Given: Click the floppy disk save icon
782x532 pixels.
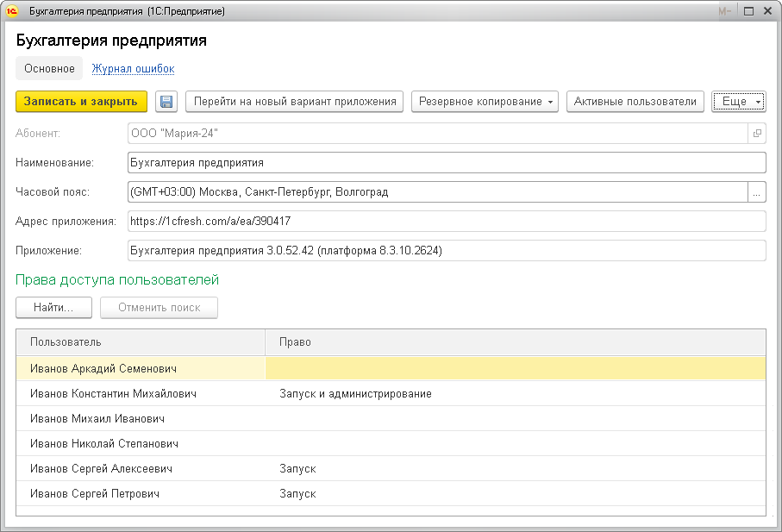Looking at the screenshot, I should click(x=166, y=102).
